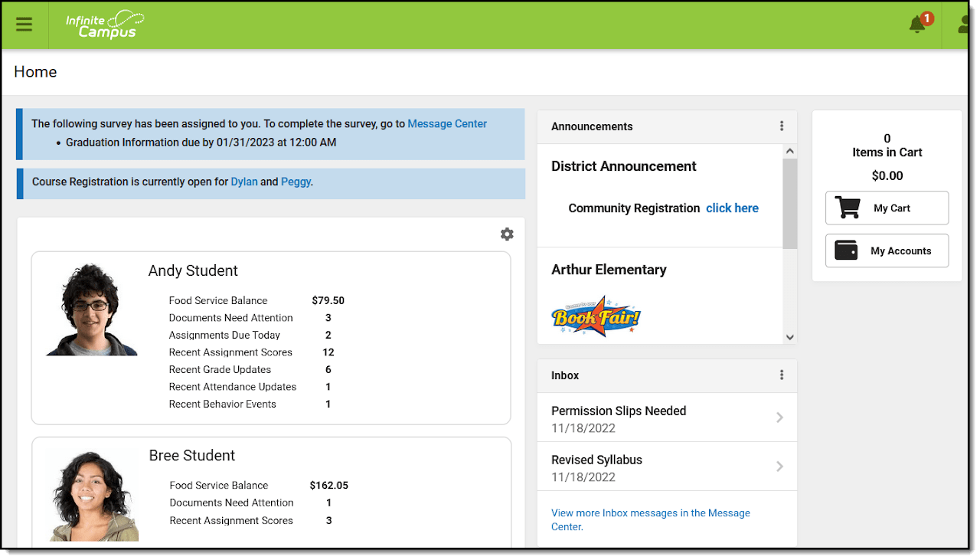Expand the Permission Slips Needed message
The width and height of the screenshot is (980, 560).
pyautogui.click(x=779, y=417)
